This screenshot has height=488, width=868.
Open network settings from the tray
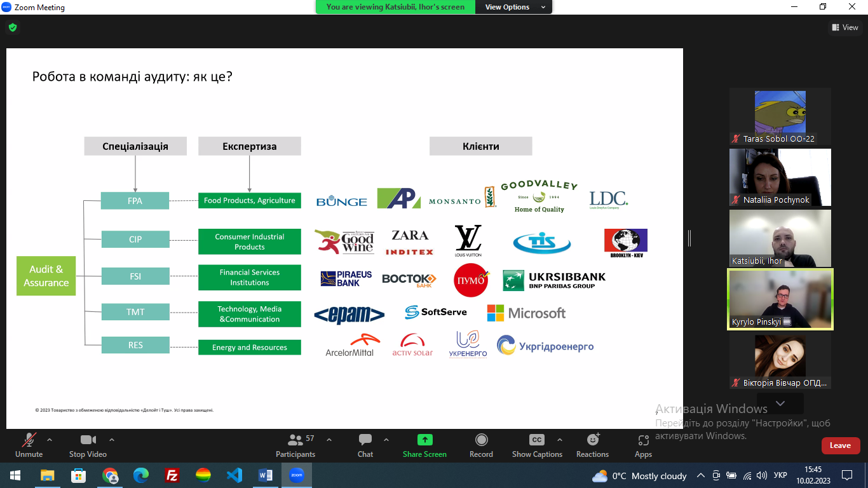click(747, 475)
